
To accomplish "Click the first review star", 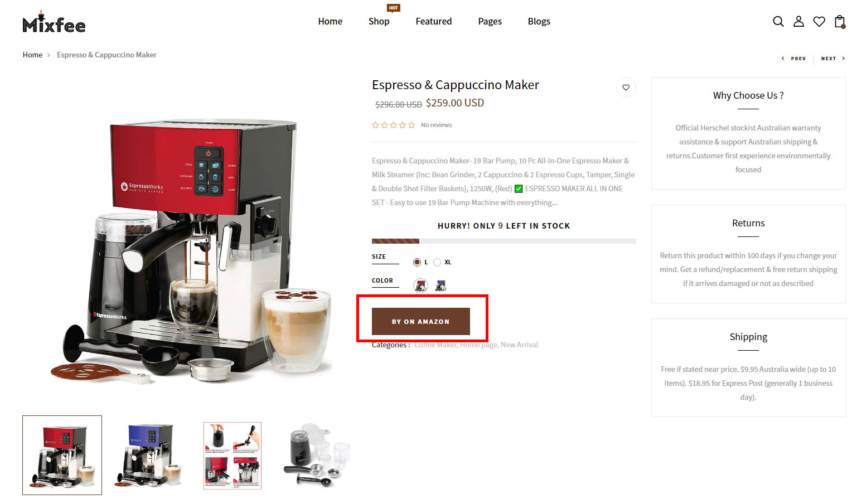I will pyautogui.click(x=375, y=125).
